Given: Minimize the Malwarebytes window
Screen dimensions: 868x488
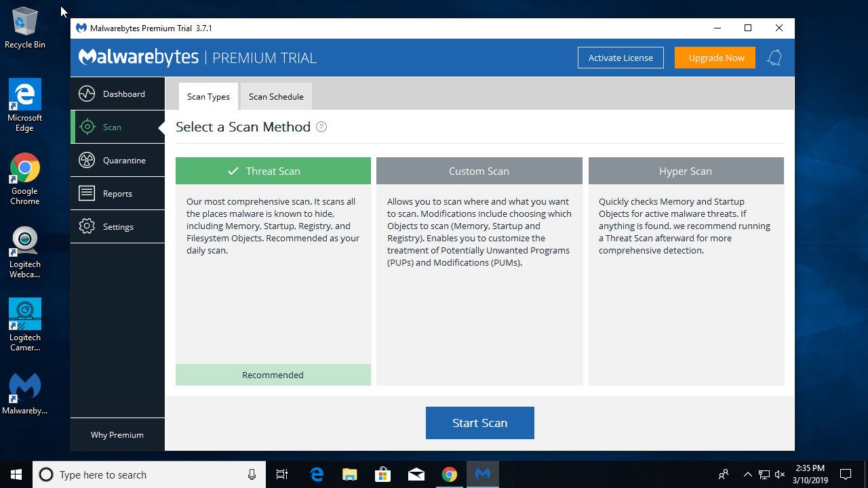Looking at the screenshot, I should click(717, 28).
